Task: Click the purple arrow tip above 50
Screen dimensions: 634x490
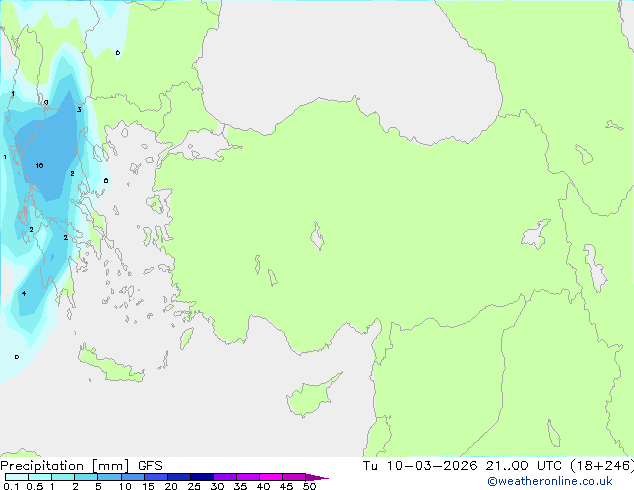Action: pyautogui.click(x=317, y=478)
